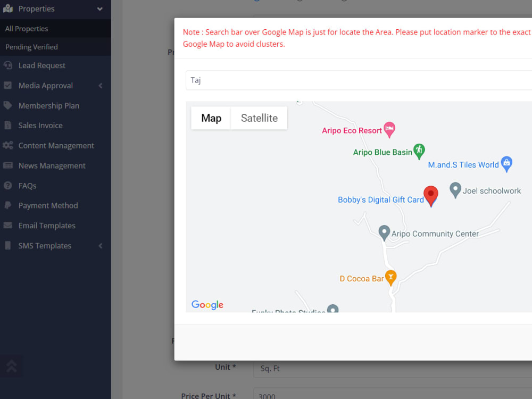Open SMS Templates menu label
This screenshot has height=399, width=532.
(45, 246)
